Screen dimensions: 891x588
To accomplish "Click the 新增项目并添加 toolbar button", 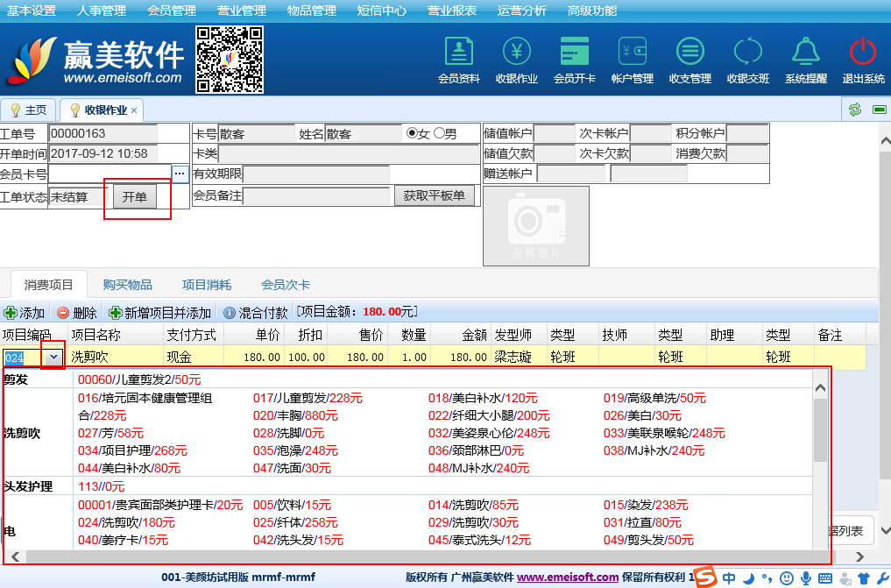I will (x=160, y=313).
